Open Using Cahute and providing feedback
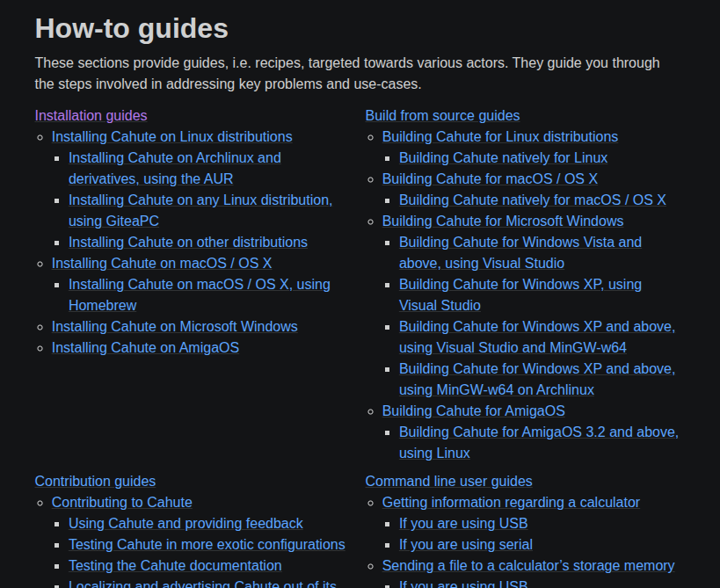Viewport: 720px width, 588px height. pos(185,523)
